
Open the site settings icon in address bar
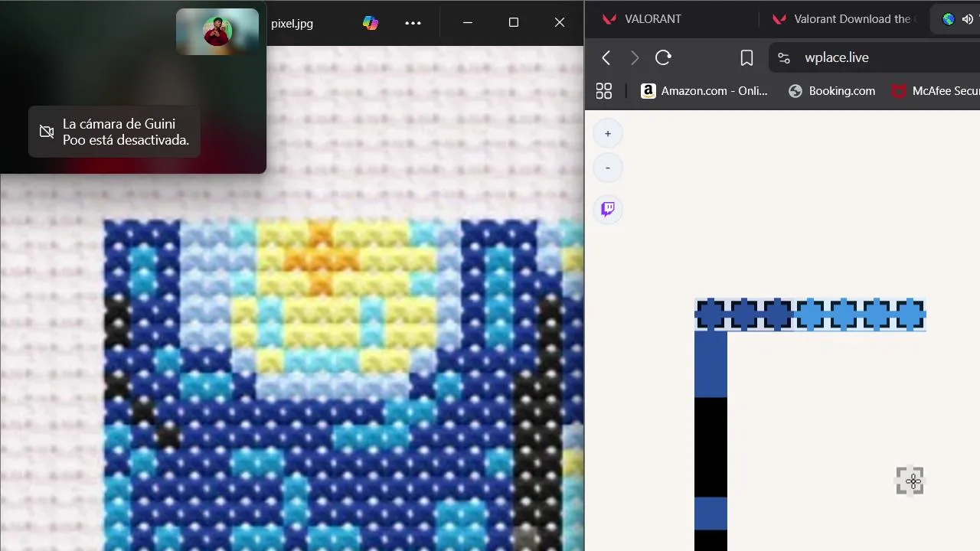[782, 57]
